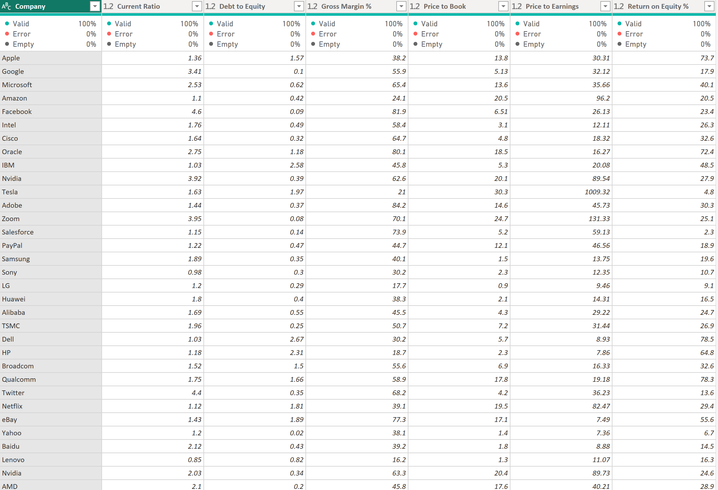This screenshot has height=490, width=718.
Task: Open the Company column filter dropdown
Action: click(x=95, y=6)
